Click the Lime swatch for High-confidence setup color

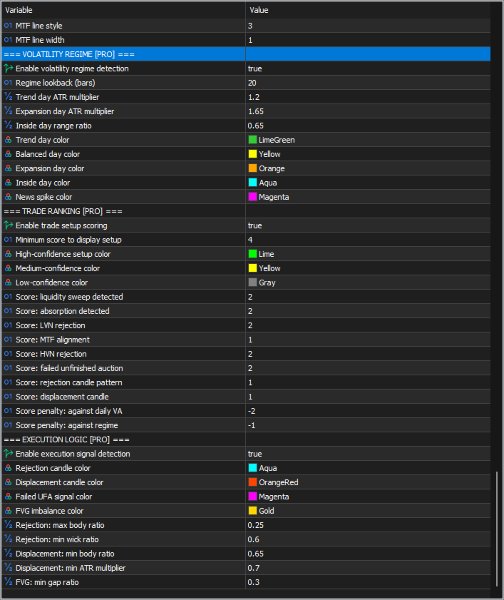[253, 254]
